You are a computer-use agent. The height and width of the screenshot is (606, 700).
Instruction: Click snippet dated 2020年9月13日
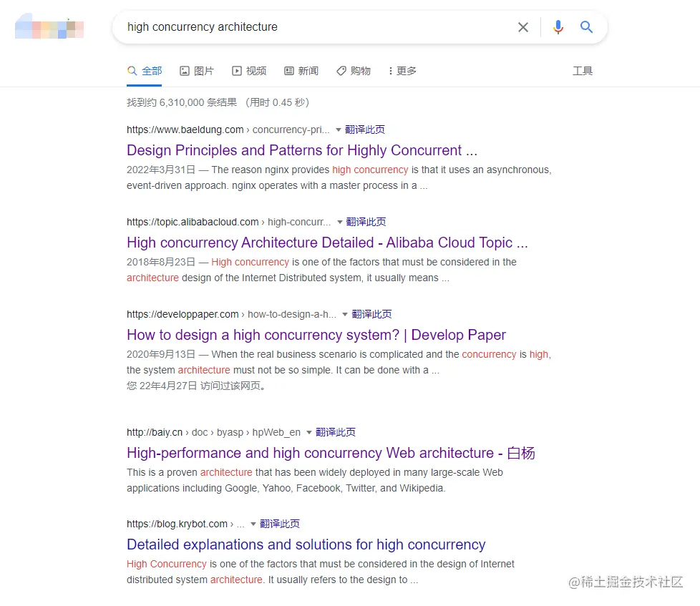coord(339,362)
